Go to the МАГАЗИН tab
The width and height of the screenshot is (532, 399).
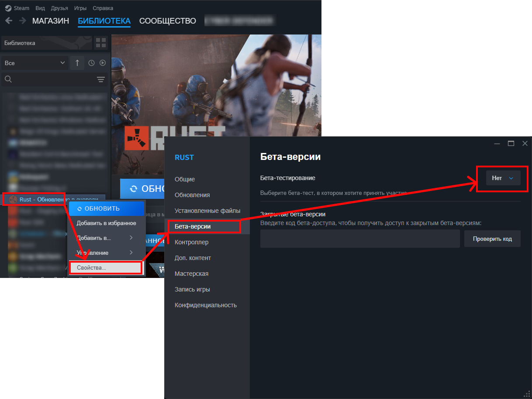click(x=51, y=21)
